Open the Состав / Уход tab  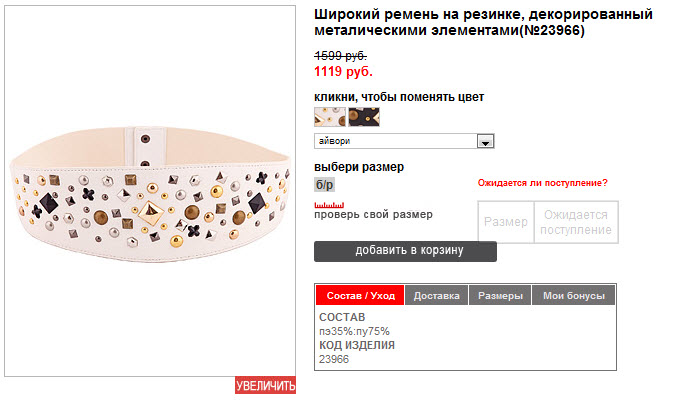pos(359,296)
